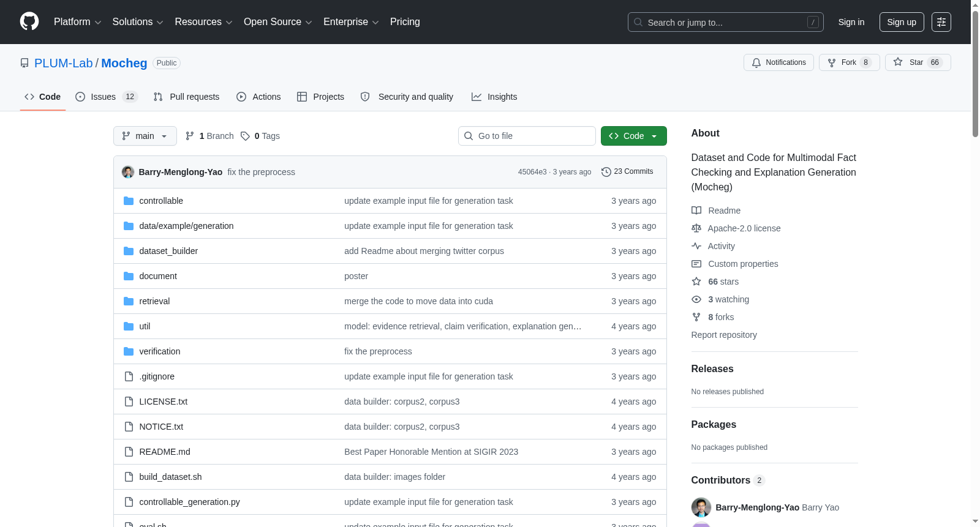Click the Sign in link
The height and width of the screenshot is (527, 980).
coord(851,22)
